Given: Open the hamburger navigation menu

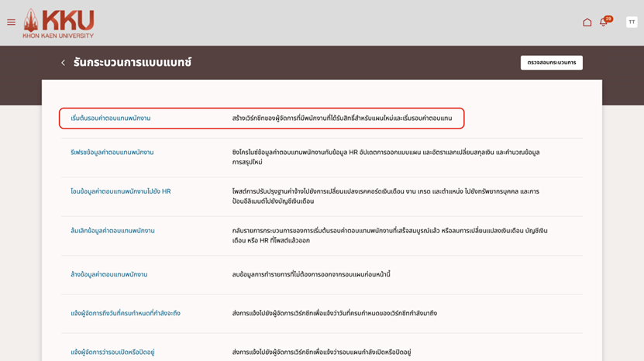Looking at the screenshot, I should (11, 22).
